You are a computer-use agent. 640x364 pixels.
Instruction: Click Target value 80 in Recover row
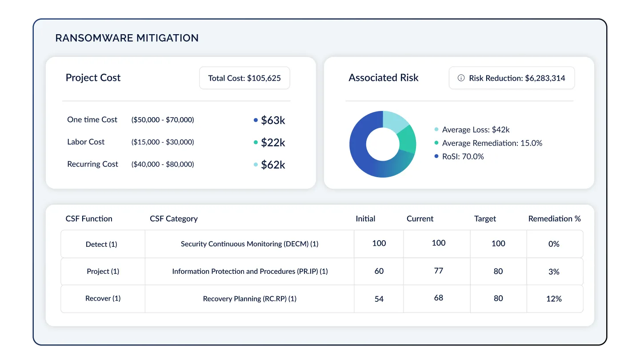click(498, 298)
